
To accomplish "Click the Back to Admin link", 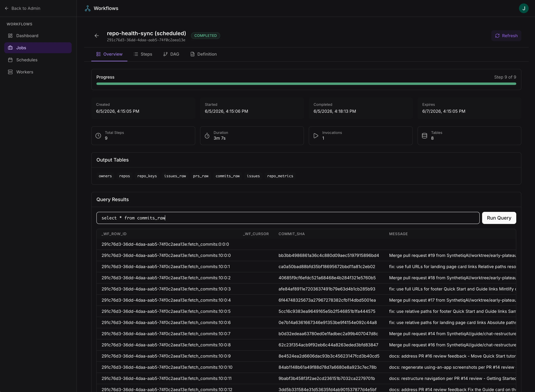I will tap(23, 8).
